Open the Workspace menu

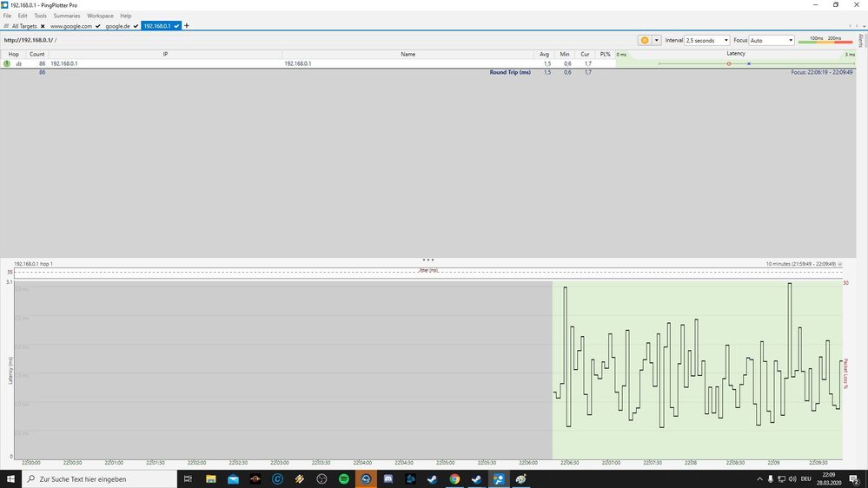[100, 16]
